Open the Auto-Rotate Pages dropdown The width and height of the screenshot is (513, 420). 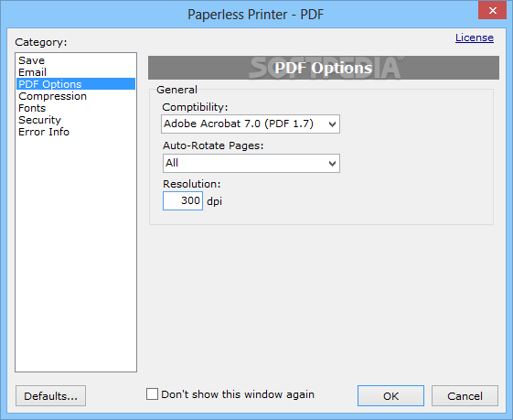point(251,163)
